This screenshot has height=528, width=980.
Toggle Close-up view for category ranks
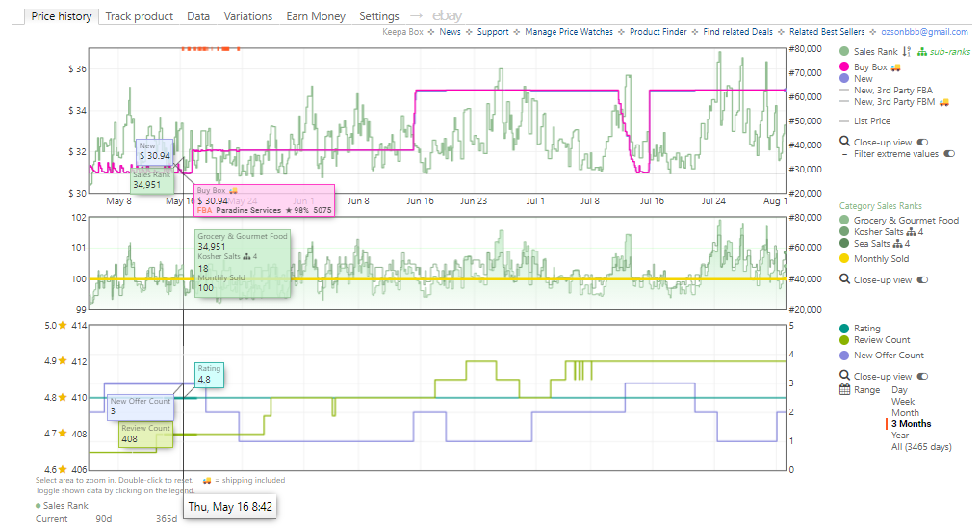(922, 280)
